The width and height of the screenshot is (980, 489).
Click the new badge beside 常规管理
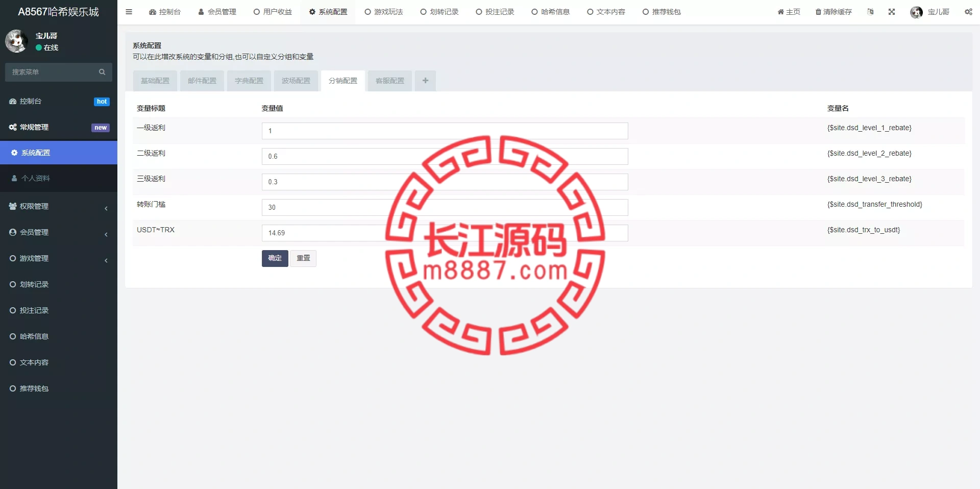coord(101,128)
